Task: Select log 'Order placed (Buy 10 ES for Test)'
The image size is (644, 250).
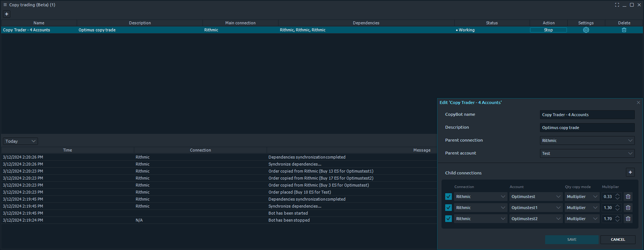Action: tap(300, 192)
